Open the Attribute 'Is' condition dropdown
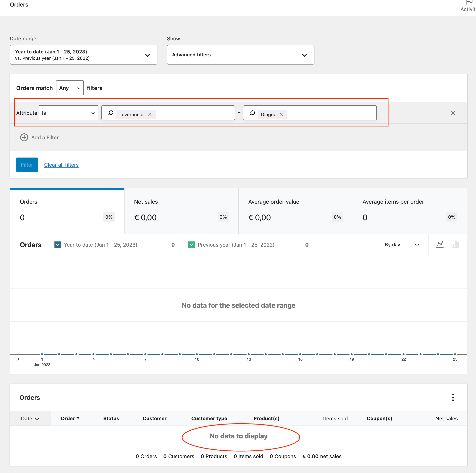 pos(69,113)
